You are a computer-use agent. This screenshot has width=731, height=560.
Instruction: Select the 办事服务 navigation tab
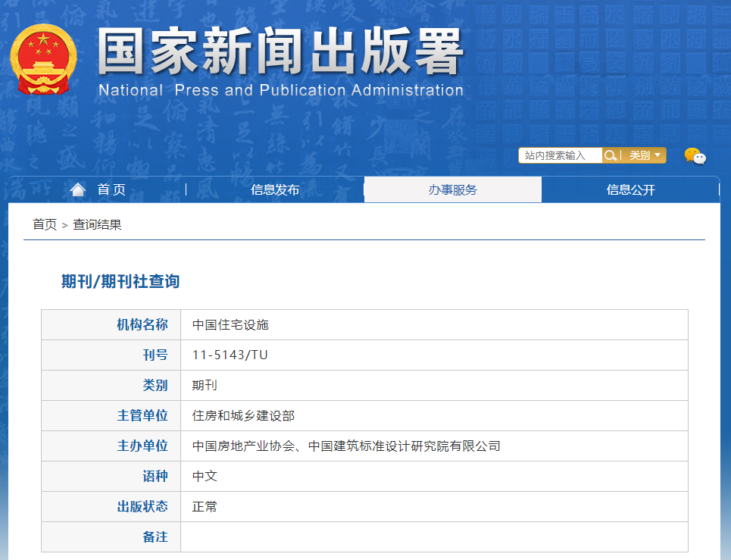(x=452, y=190)
